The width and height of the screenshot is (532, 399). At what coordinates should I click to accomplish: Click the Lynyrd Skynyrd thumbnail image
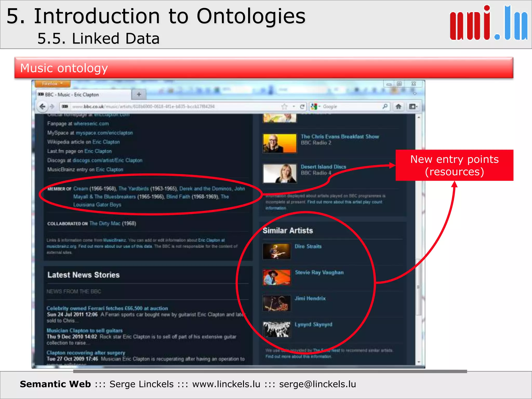277,329
